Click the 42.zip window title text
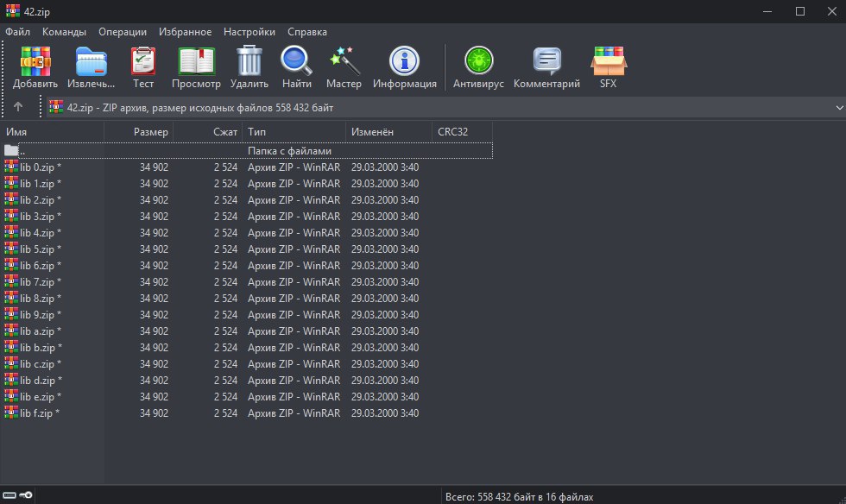This screenshot has width=846, height=504. (x=36, y=11)
